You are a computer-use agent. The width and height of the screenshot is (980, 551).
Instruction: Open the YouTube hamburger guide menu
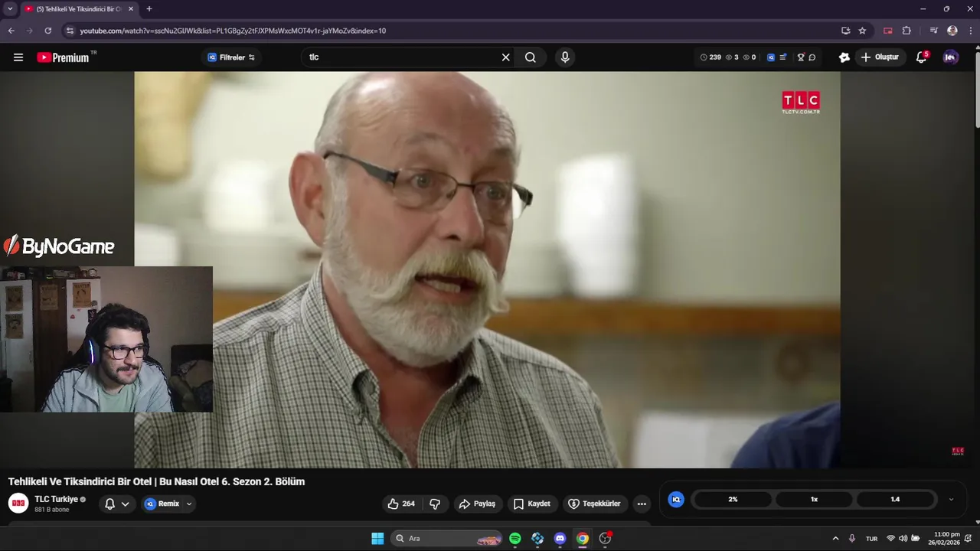point(18,57)
